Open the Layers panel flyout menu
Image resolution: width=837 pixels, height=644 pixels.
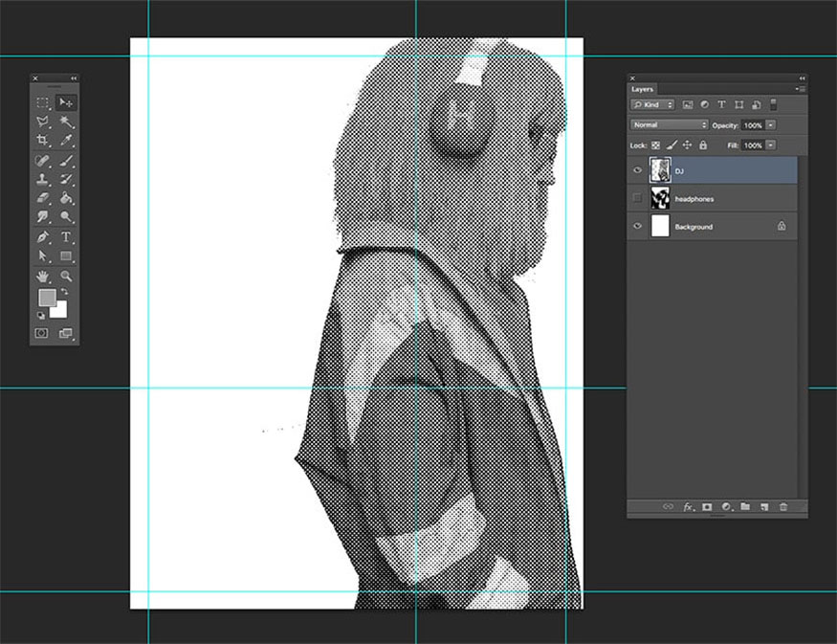(x=801, y=89)
